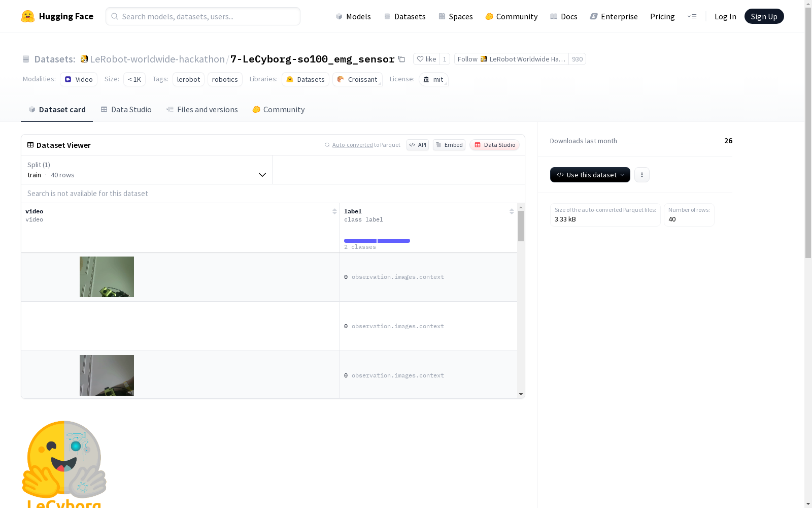Screen dimensions: 812x508
Task: Open Enterprise in the top navigation
Action: (x=614, y=16)
